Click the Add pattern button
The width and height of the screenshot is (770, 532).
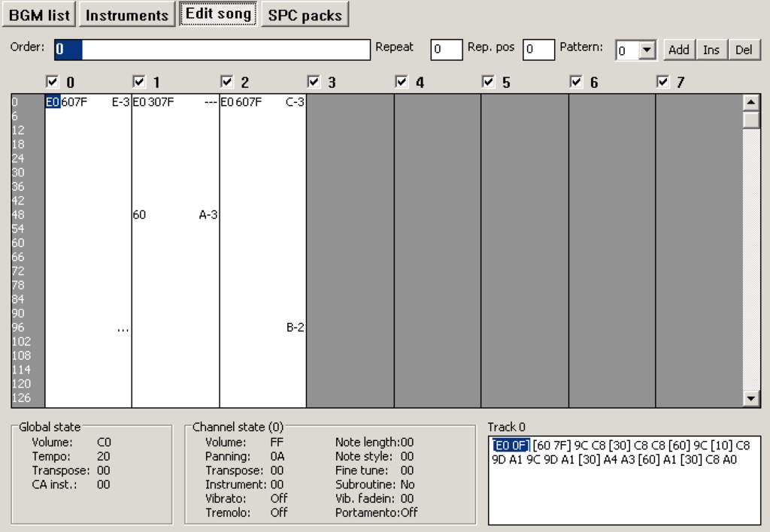click(x=679, y=50)
